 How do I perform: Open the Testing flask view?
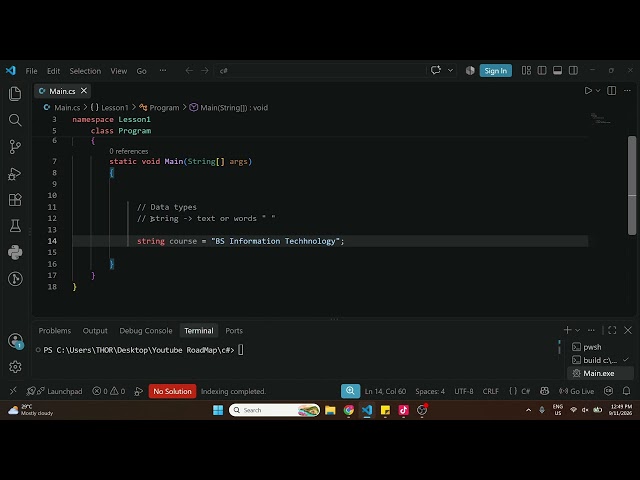[x=15, y=226]
